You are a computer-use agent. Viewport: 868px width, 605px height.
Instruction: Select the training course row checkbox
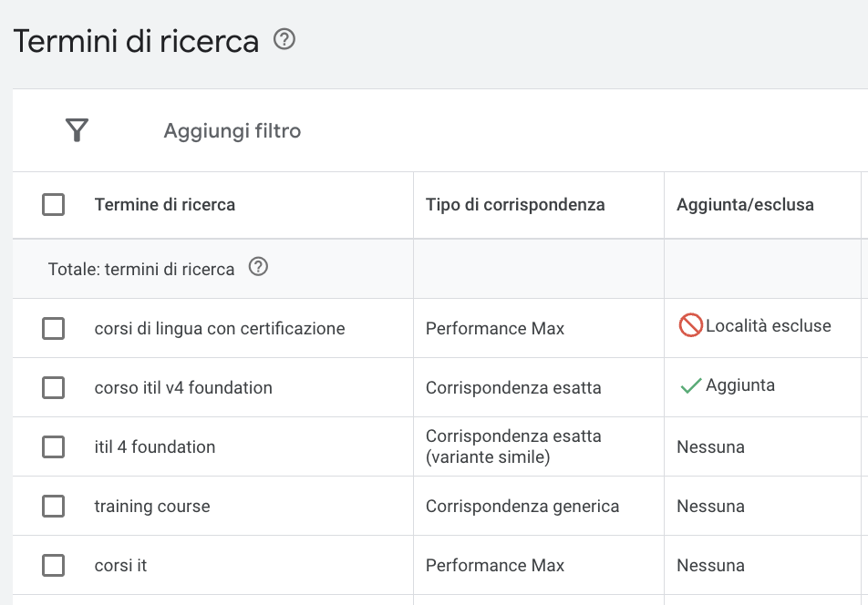53,506
